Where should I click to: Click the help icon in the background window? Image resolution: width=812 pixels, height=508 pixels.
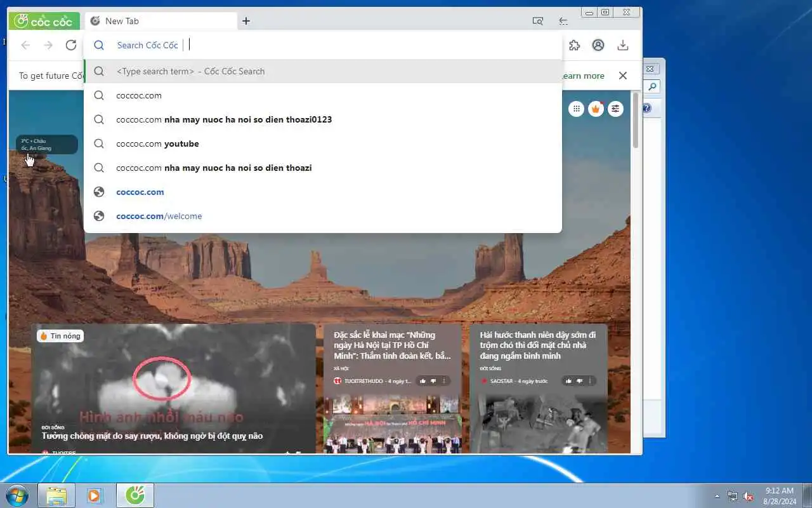(647, 109)
